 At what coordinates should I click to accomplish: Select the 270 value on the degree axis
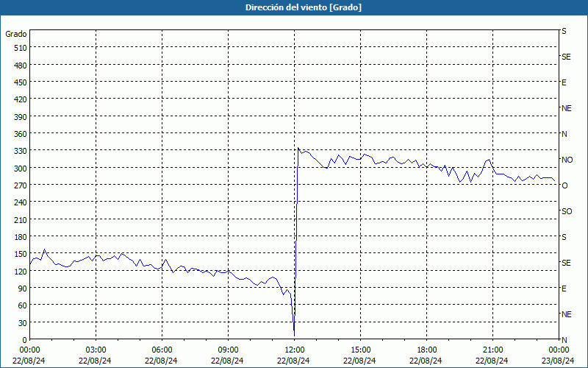coord(21,185)
